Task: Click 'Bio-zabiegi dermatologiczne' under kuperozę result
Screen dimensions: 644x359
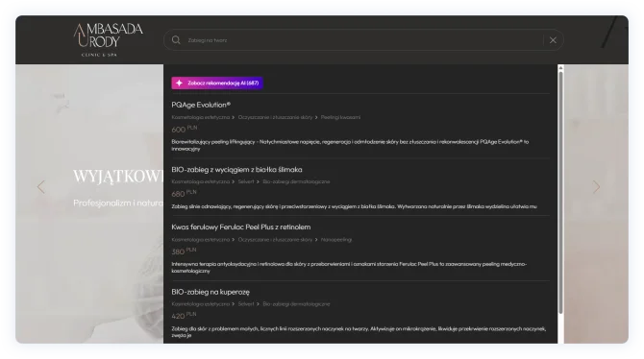Action: tap(296, 304)
